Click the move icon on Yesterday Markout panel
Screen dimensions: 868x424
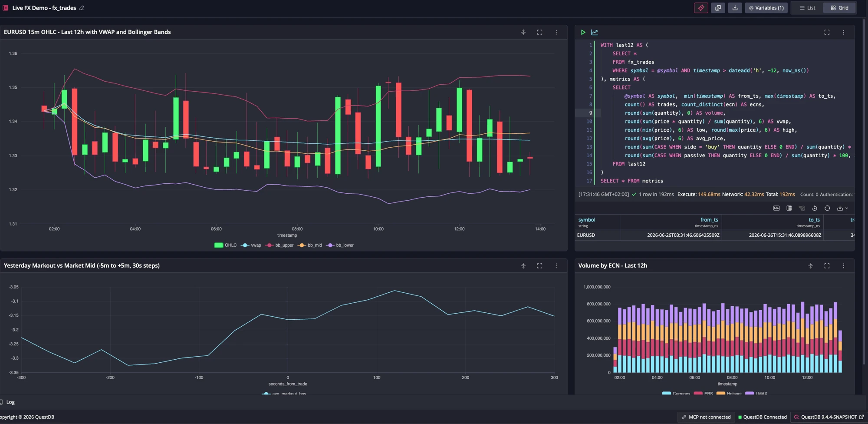pyautogui.click(x=523, y=266)
